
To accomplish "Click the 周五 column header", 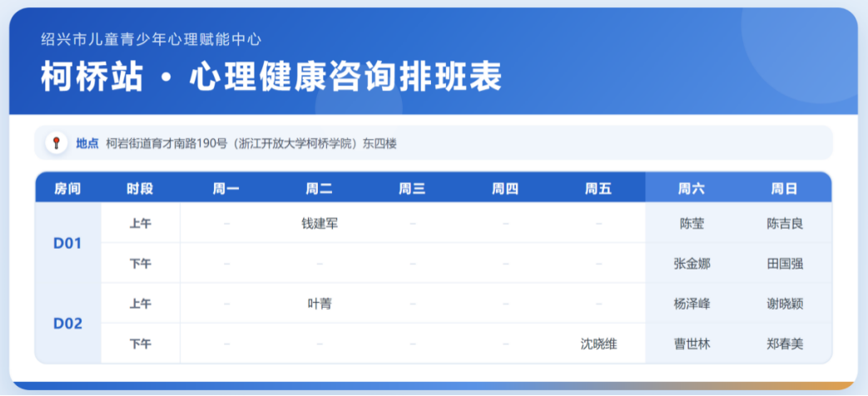I will click(x=598, y=189).
